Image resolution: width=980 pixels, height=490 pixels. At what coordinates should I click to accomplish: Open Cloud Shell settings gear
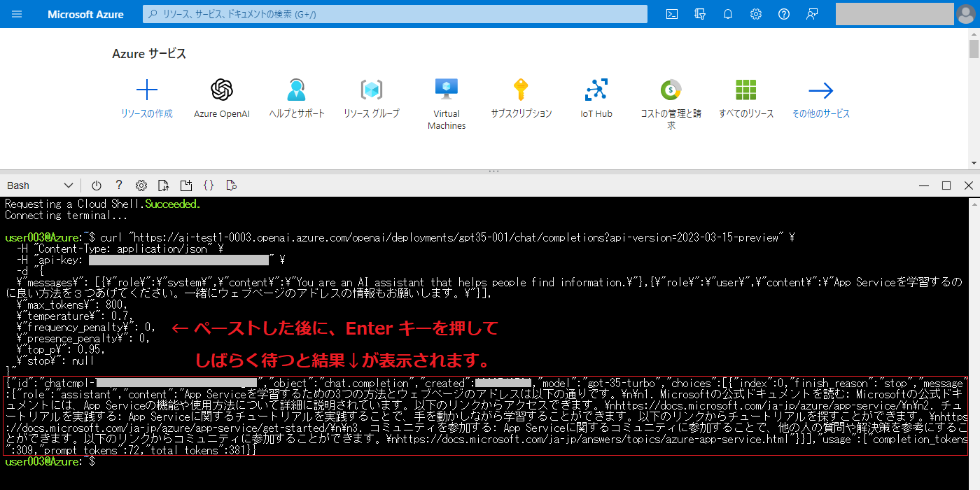click(141, 185)
